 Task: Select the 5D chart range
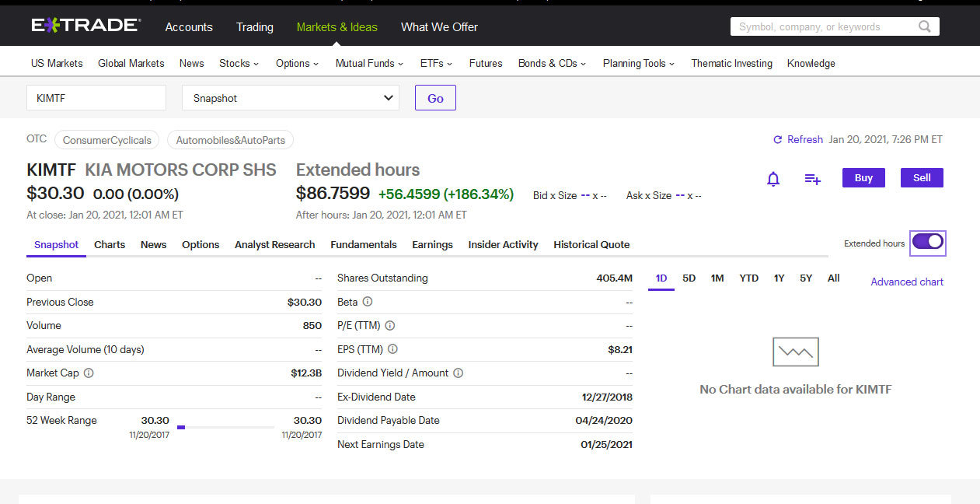689,278
